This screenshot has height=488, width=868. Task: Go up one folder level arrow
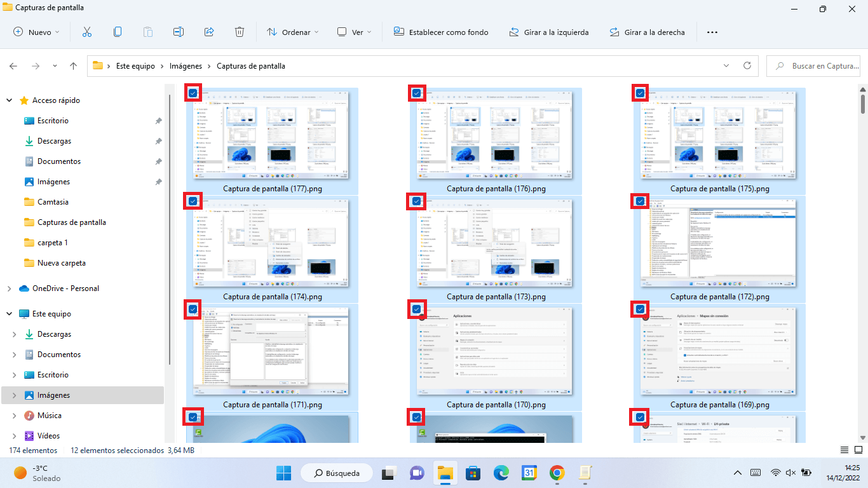coord(74,66)
